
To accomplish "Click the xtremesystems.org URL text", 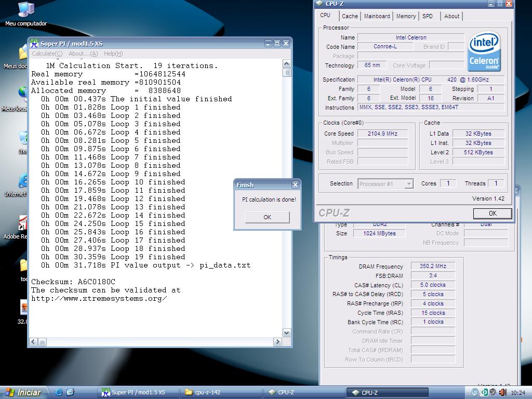I will pyautogui.click(x=99, y=299).
